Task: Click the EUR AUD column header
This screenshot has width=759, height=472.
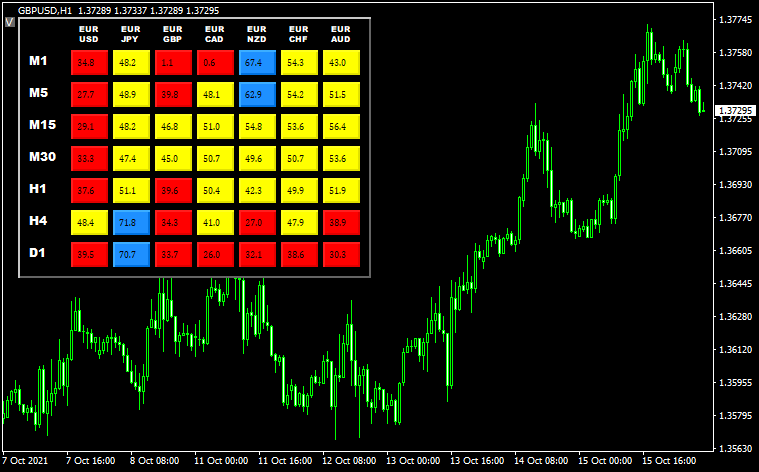Action: pos(339,34)
